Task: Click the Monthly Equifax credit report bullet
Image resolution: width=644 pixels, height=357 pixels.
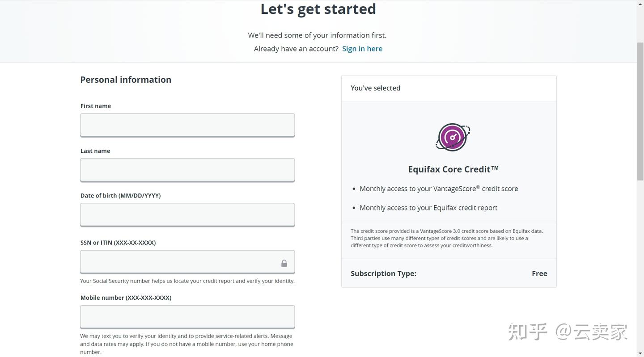Action: pos(428,207)
